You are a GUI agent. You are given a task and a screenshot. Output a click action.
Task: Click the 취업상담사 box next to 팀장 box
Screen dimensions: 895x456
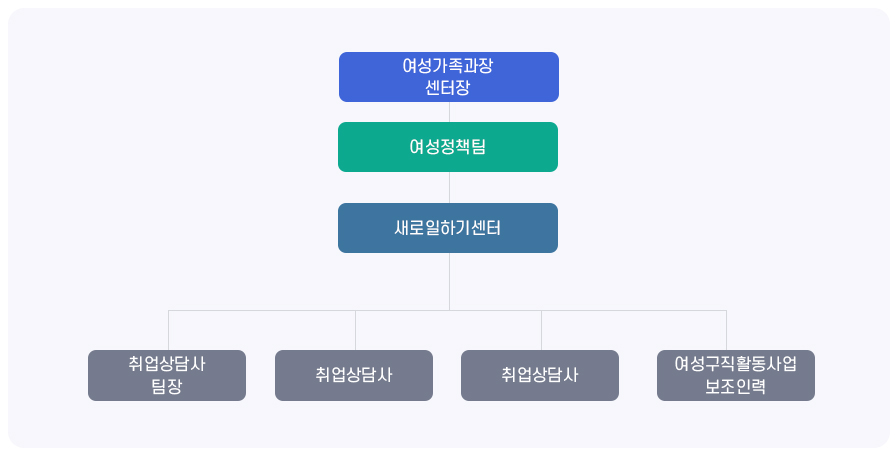click(x=354, y=376)
